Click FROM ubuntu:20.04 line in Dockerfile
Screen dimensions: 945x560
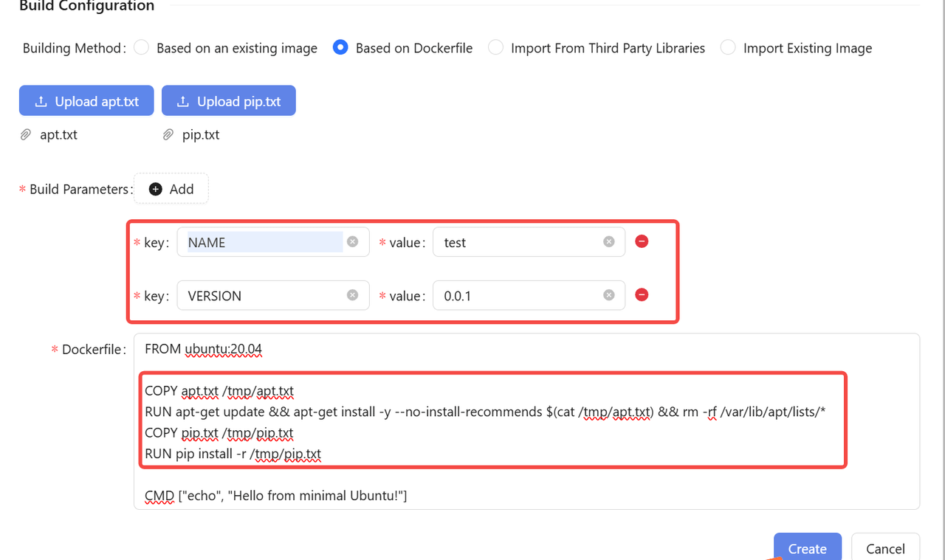click(203, 349)
